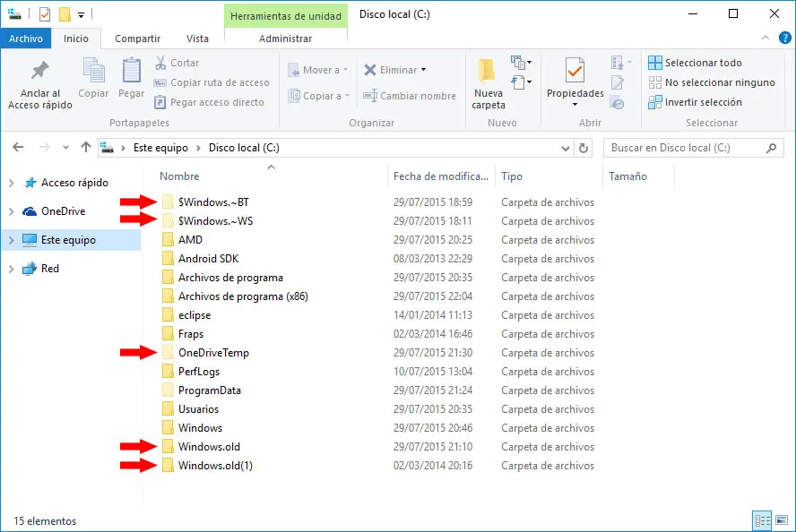Click the Nueva carpeta icon
796x532 pixels.
(x=487, y=71)
